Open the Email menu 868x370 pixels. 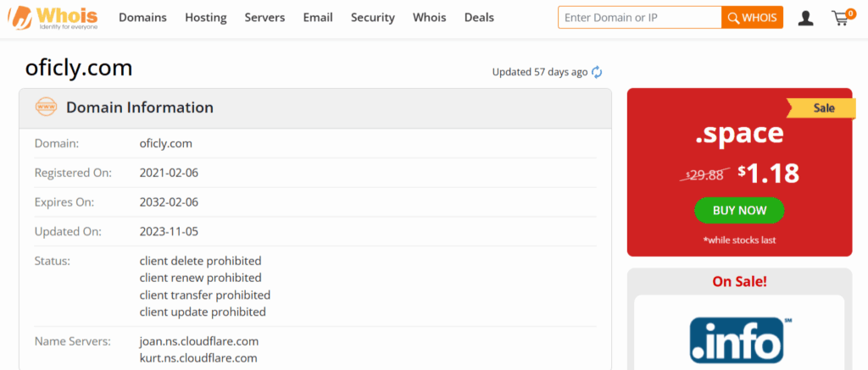click(318, 18)
